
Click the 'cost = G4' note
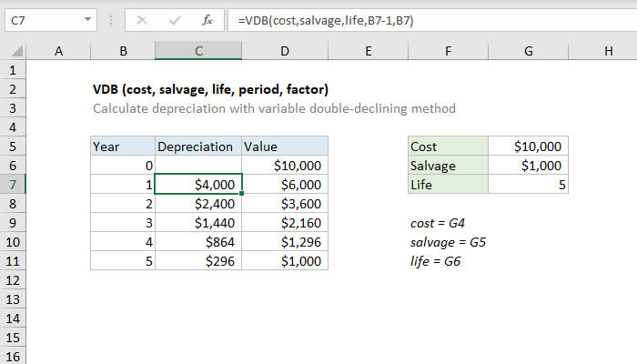point(438,223)
